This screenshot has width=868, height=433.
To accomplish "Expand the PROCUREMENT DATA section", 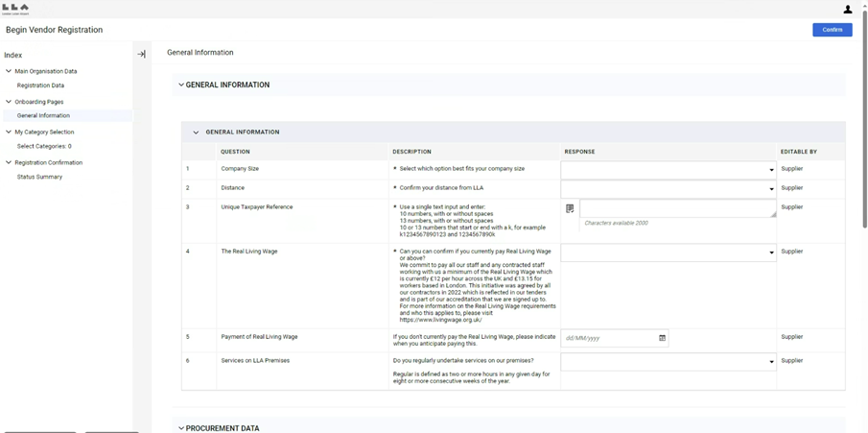I will tap(181, 428).
